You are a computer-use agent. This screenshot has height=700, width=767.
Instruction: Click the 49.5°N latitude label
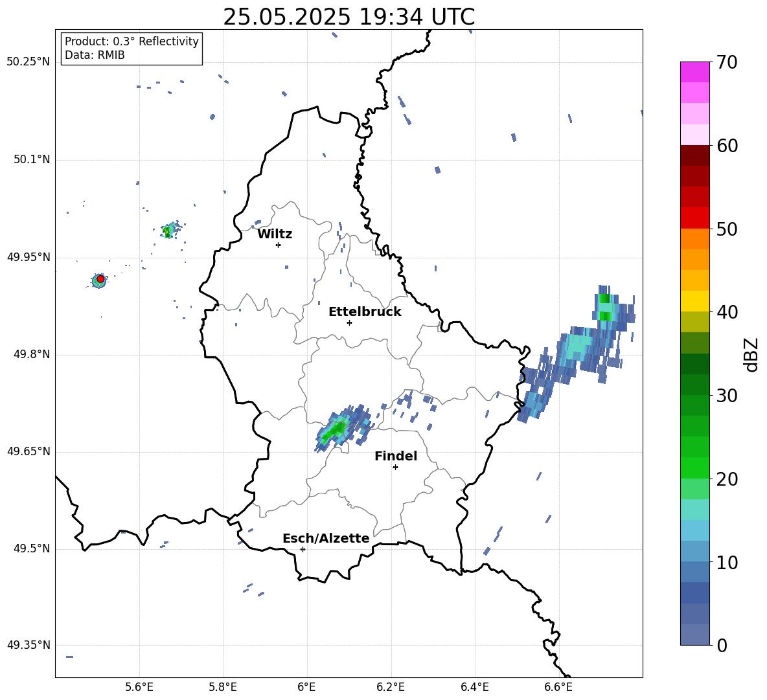pos(32,548)
